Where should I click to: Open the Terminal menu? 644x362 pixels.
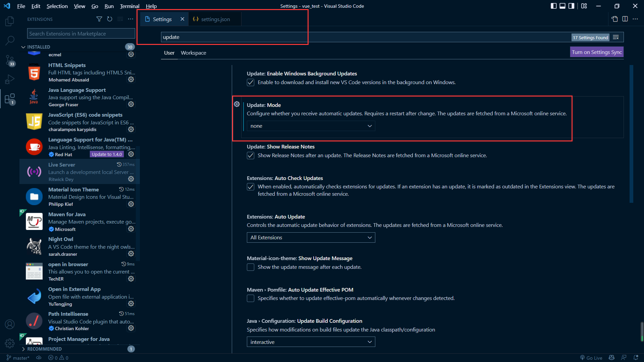click(x=129, y=6)
